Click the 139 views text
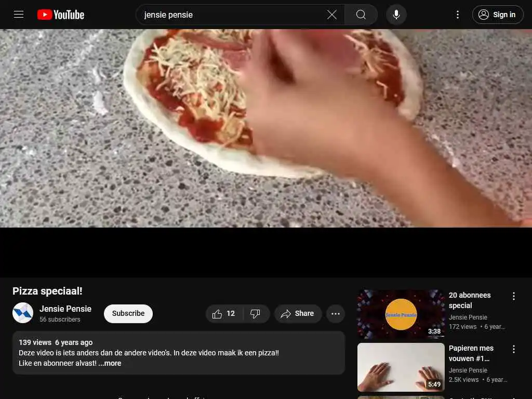This screenshot has height=399, width=532. coord(35,342)
